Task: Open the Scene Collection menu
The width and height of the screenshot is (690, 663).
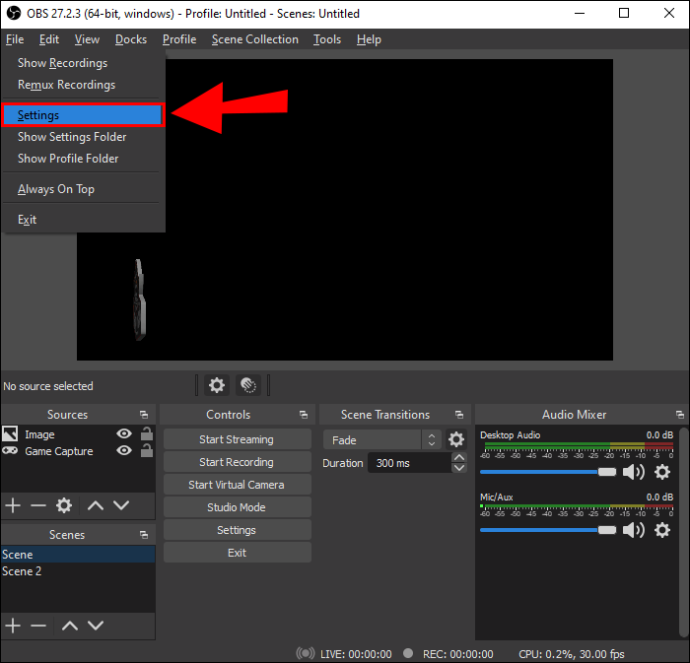Action: 255,40
